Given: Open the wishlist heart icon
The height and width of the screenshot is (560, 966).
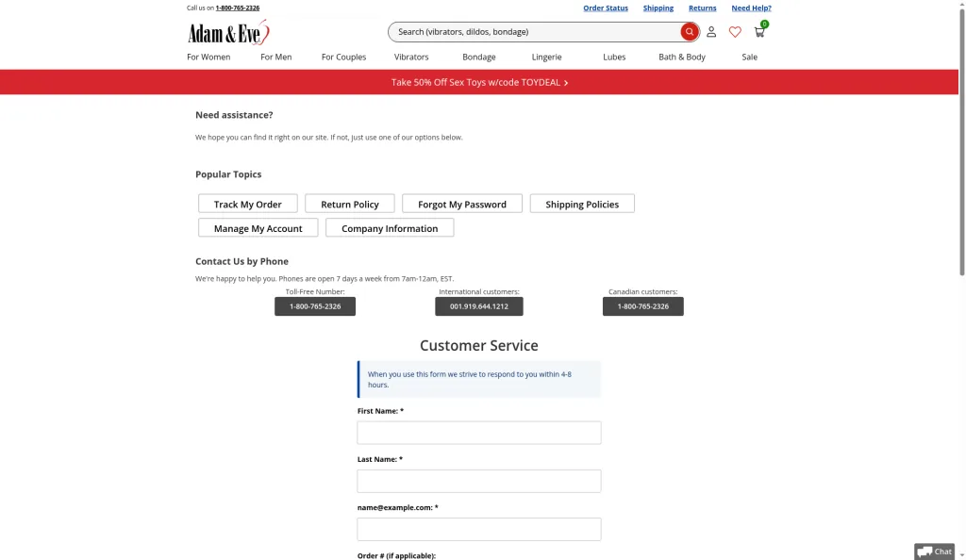Looking at the screenshot, I should click(x=735, y=32).
